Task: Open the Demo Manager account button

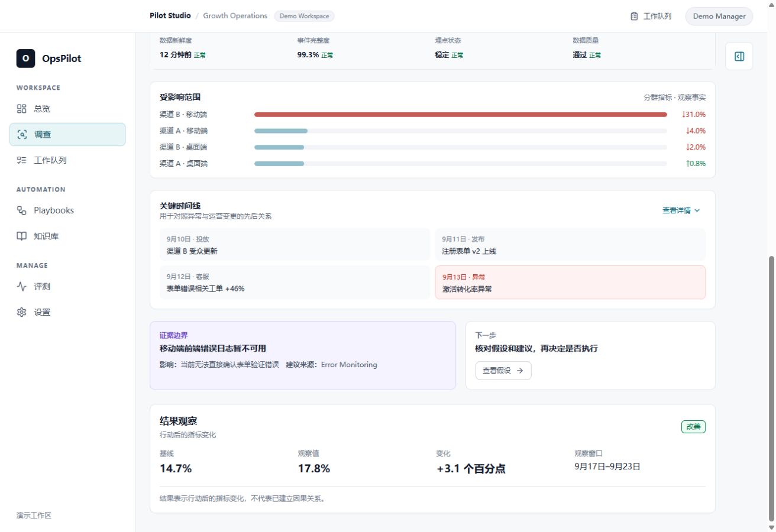Action: (x=719, y=17)
